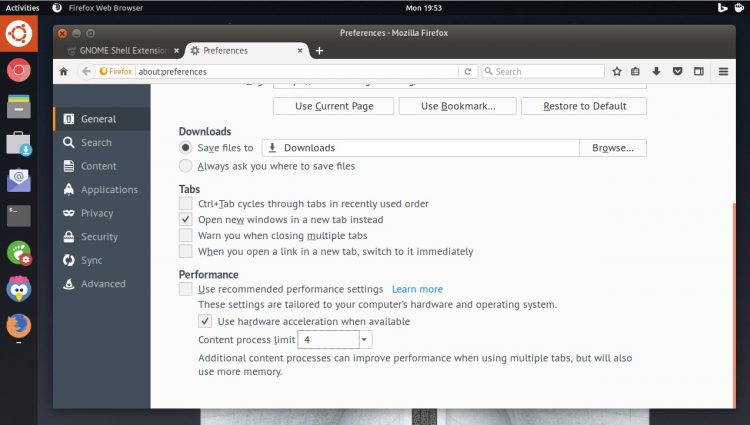Select Always ask you where to save files

coord(186,166)
